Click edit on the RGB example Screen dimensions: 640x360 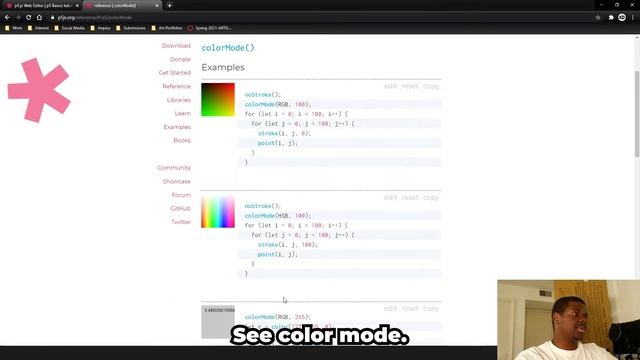tap(390, 86)
